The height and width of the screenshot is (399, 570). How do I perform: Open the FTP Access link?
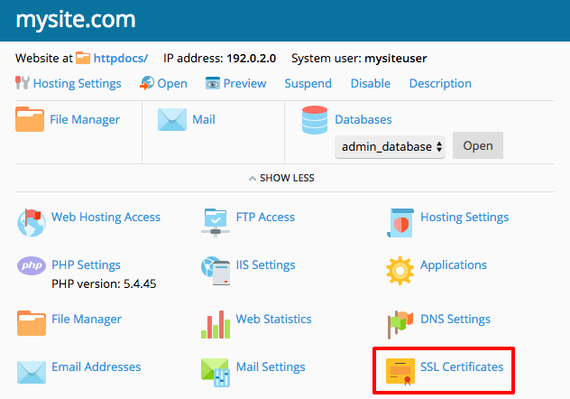[x=265, y=217]
